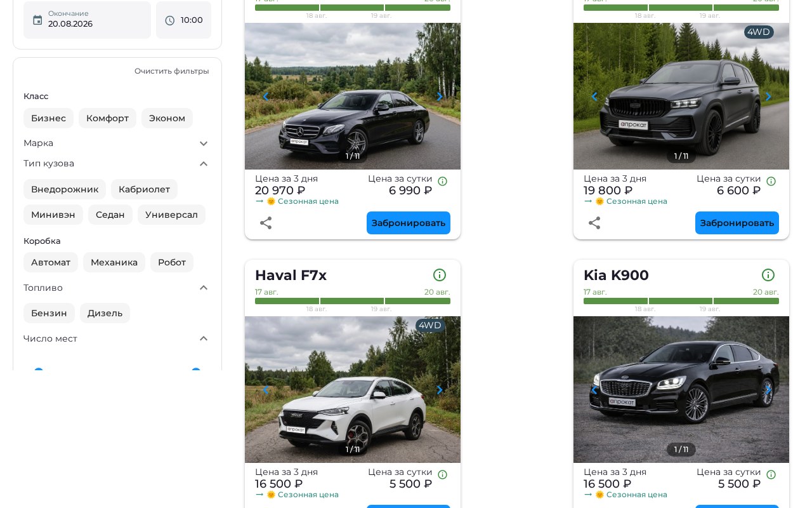Viewport: 812px width, 508px height.
Task: Show next photo of the Mercedes car
Action: [439, 97]
